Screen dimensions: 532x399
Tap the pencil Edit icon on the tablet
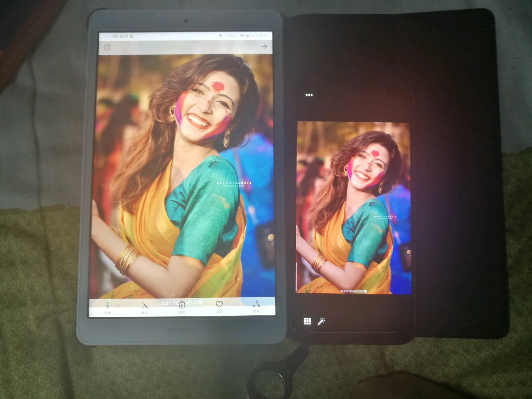[145, 305]
